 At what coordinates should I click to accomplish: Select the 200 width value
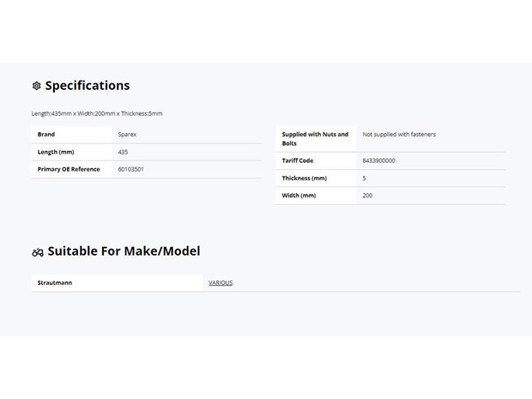point(367,196)
